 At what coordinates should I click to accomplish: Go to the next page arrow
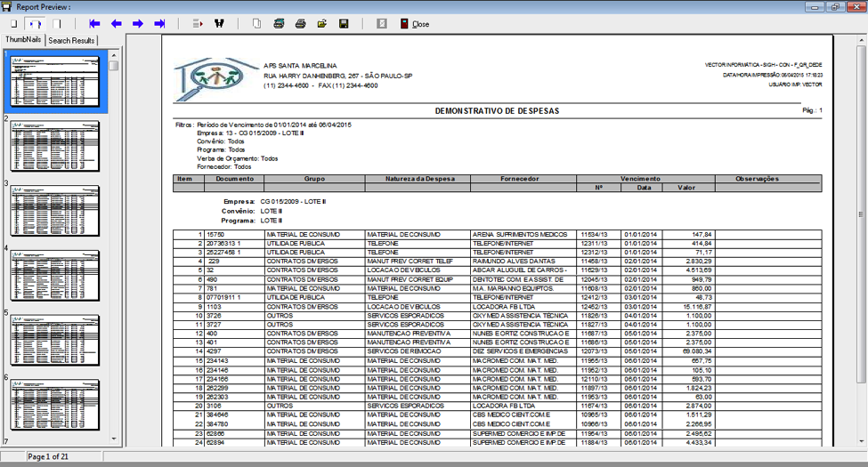[138, 24]
